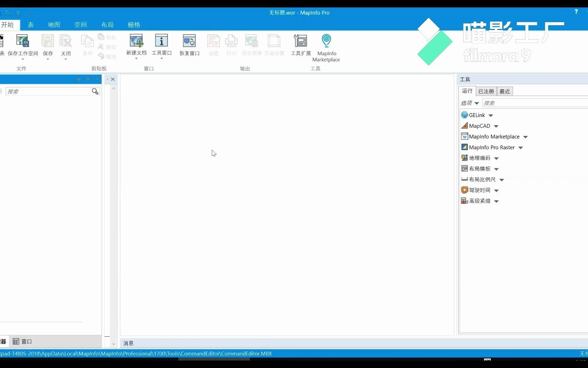Click the Save Image (保存图像) icon
588x368 pixels.
tap(251, 41)
